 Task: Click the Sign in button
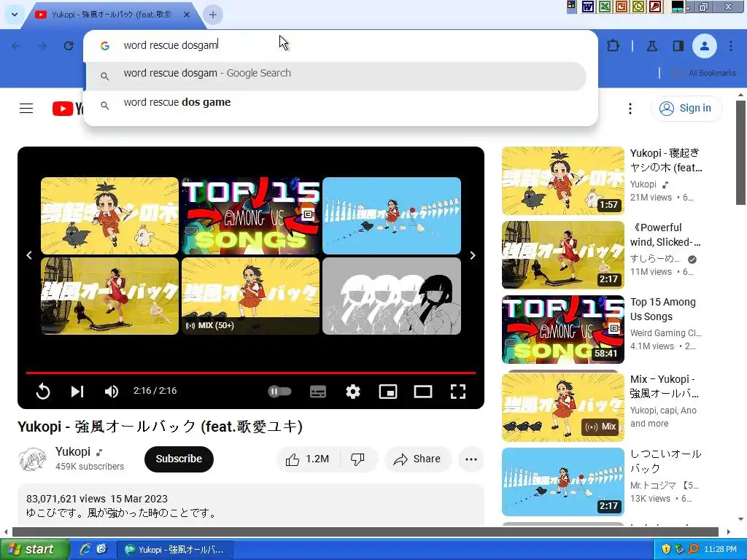pos(686,109)
